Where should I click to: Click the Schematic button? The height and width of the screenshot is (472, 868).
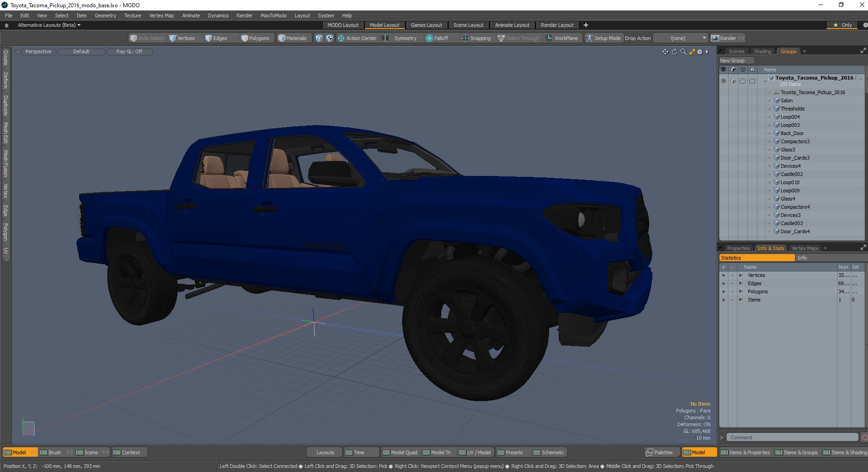point(549,452)
